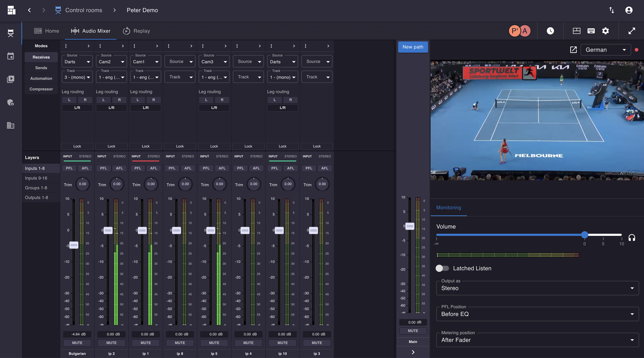Viewport: 644px width, 358px height.
Task: Pop out the video preview window
Action: click(573, 50)
